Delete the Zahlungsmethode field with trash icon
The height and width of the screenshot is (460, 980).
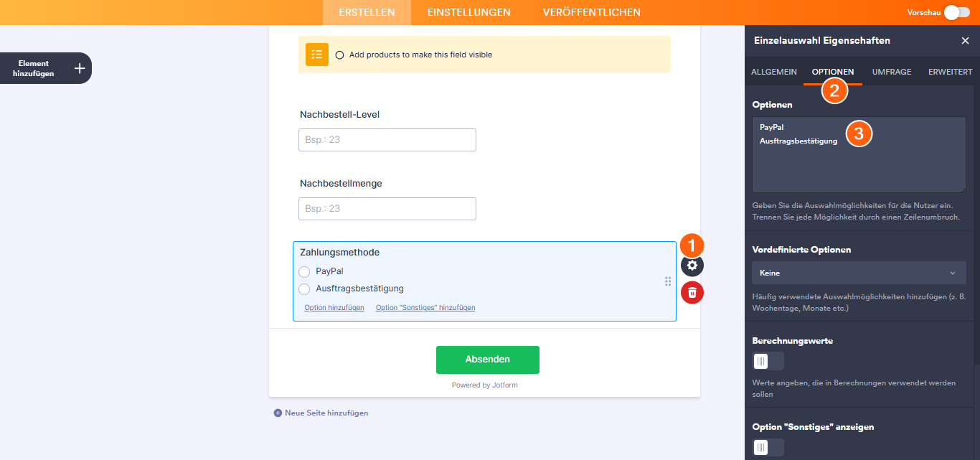[692, 292]
